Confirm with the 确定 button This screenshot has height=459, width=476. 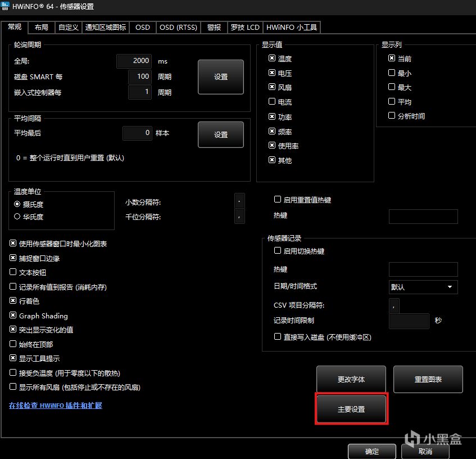click(372, 451)
